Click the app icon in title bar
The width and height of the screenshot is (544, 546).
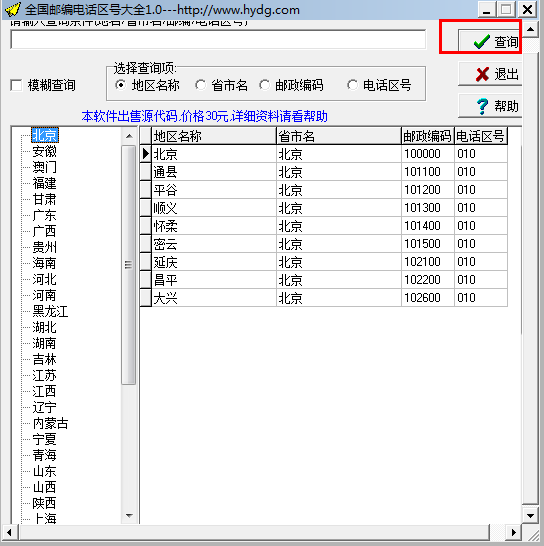pos(13,9)
